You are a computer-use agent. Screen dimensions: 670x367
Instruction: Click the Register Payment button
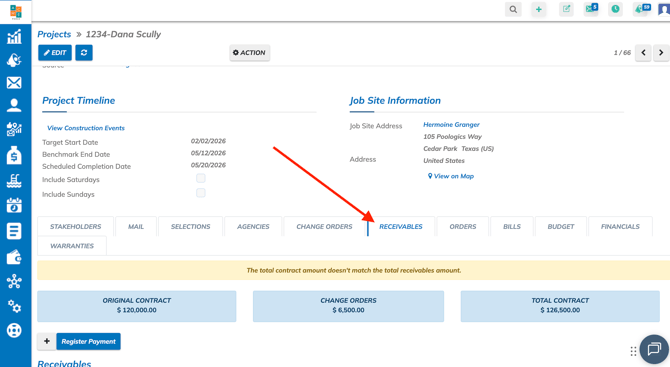[x=88, y=341]
